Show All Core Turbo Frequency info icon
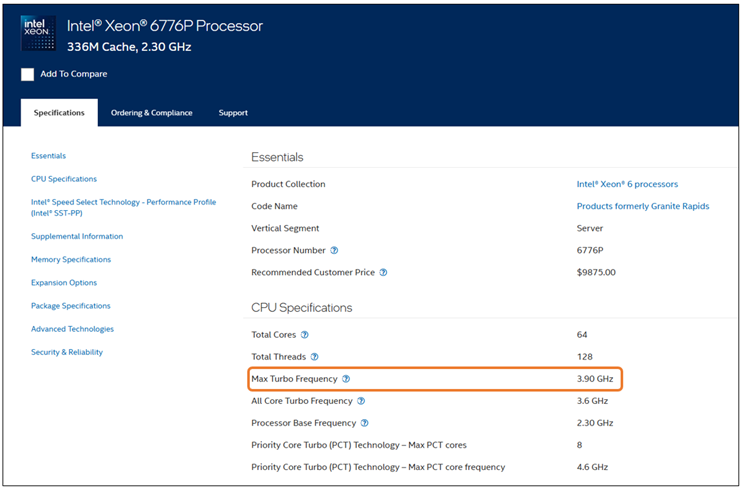 click(361, 401)
